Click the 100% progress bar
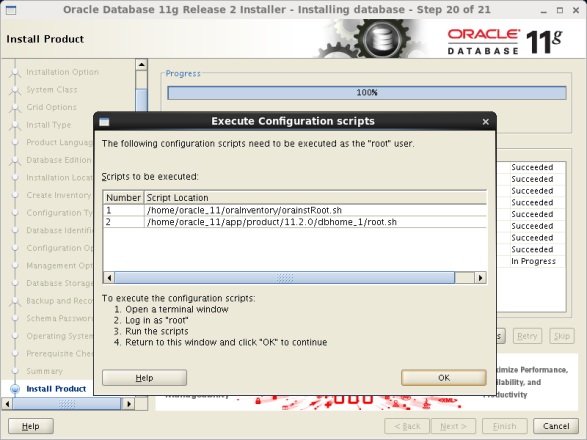 367,92
